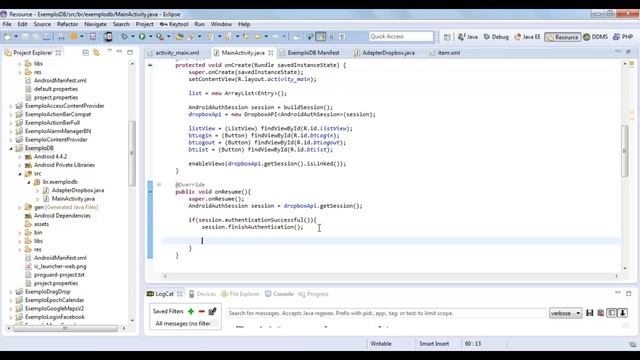Clear the LogCat log icon
This screenshot has height=360, width=640.
601,313
